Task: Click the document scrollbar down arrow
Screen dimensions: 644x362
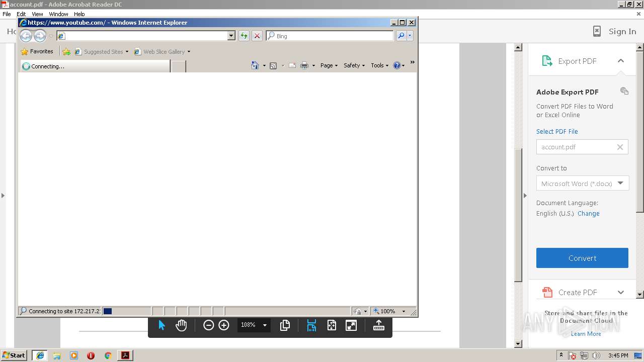Action: [x=518, y=344]
